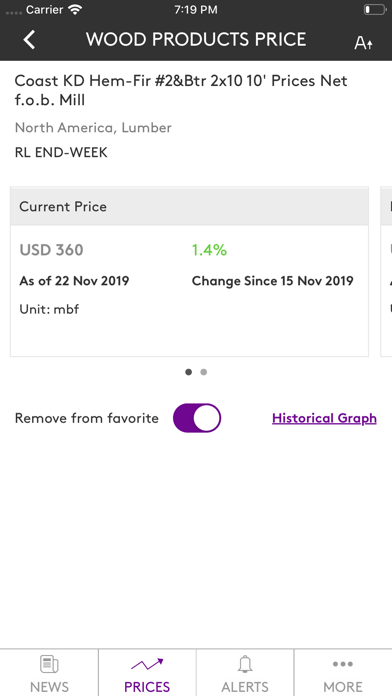Tap the Coast KD Hem-Fir product title
This screenshot has height=696, width=392.
(181, 90)
